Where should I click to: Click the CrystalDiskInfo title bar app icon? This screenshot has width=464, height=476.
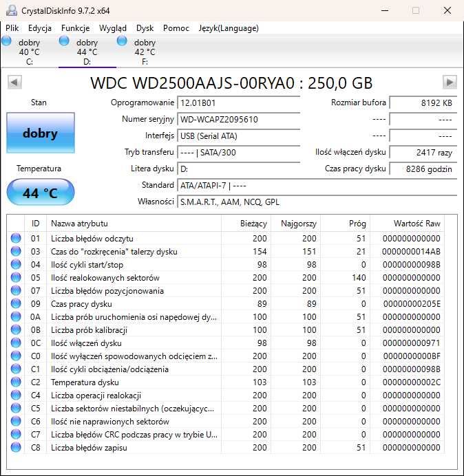(12, 10)
